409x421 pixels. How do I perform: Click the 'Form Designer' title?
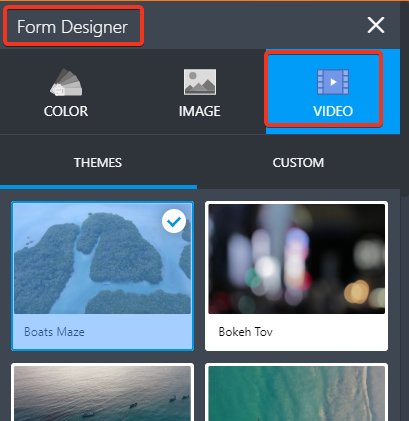click(x=72, y=27)
